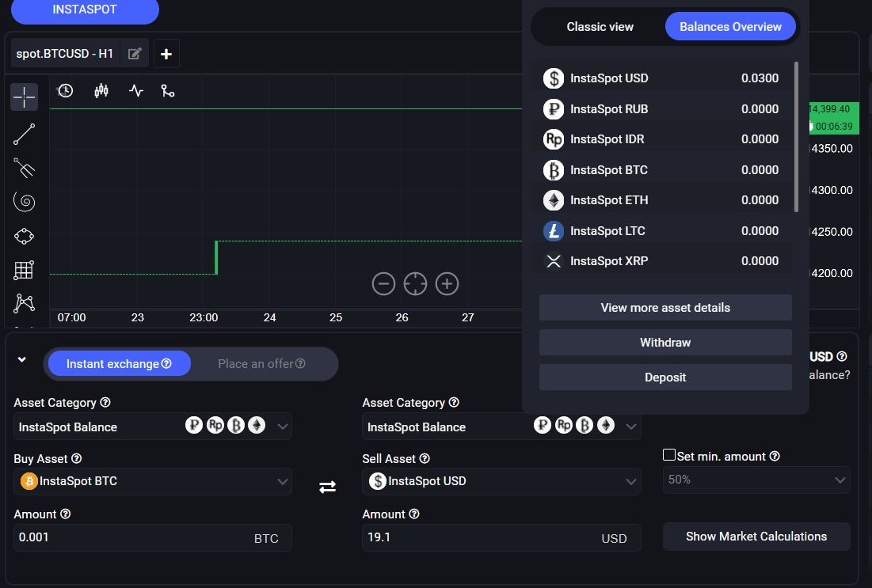The height and width of the screenshot is (588, 872).
Task: Select the Balances Overview tab
Action: [731, 27]
